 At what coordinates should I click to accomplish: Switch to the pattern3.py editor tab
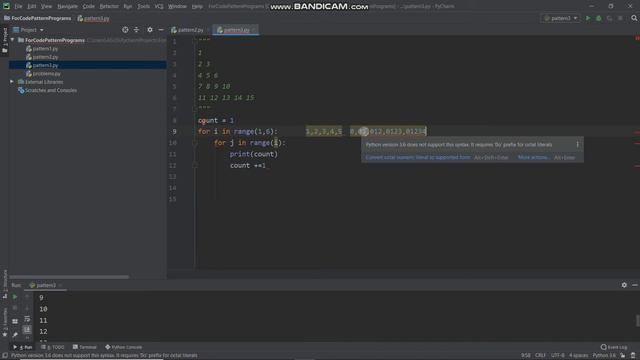click(236, 30)
